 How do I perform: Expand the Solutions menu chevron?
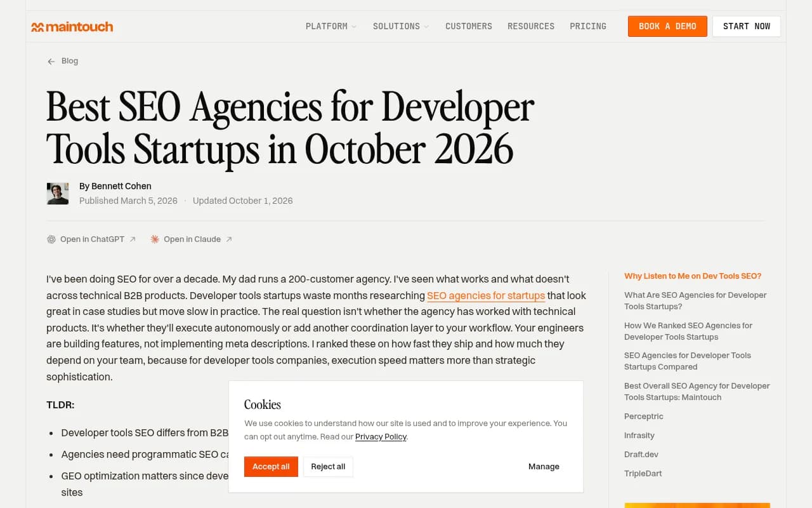[426, 27]
